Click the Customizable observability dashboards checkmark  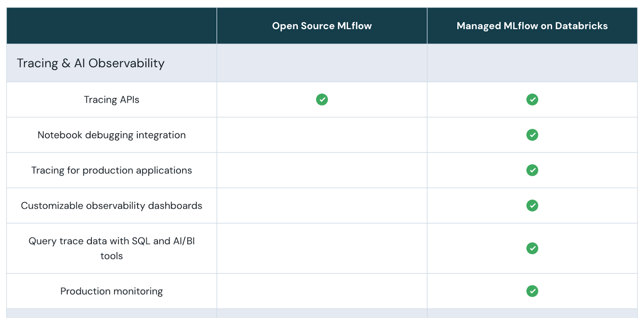pyautogui.click(x=532, y=205)
